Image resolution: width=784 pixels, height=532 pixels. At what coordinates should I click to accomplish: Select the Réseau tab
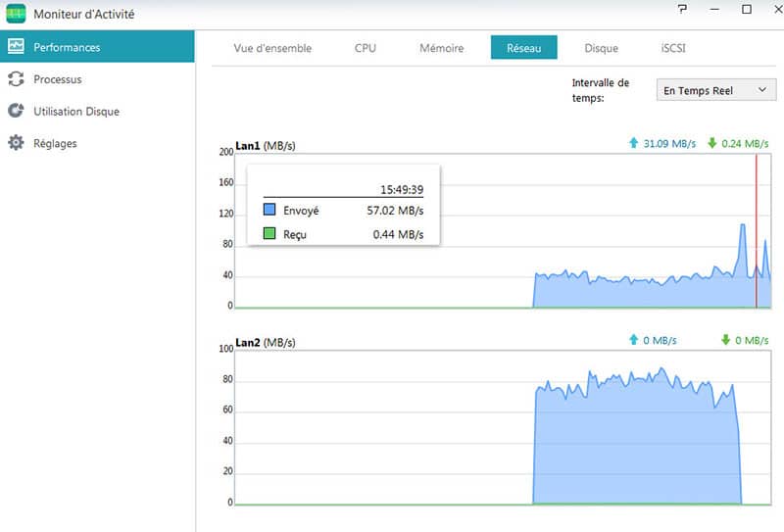(524, 47)
